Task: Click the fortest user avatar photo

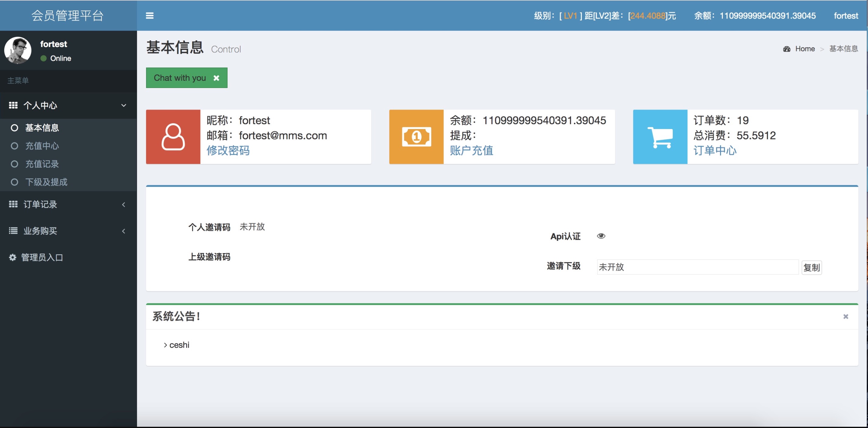Action: coord(18,50)
